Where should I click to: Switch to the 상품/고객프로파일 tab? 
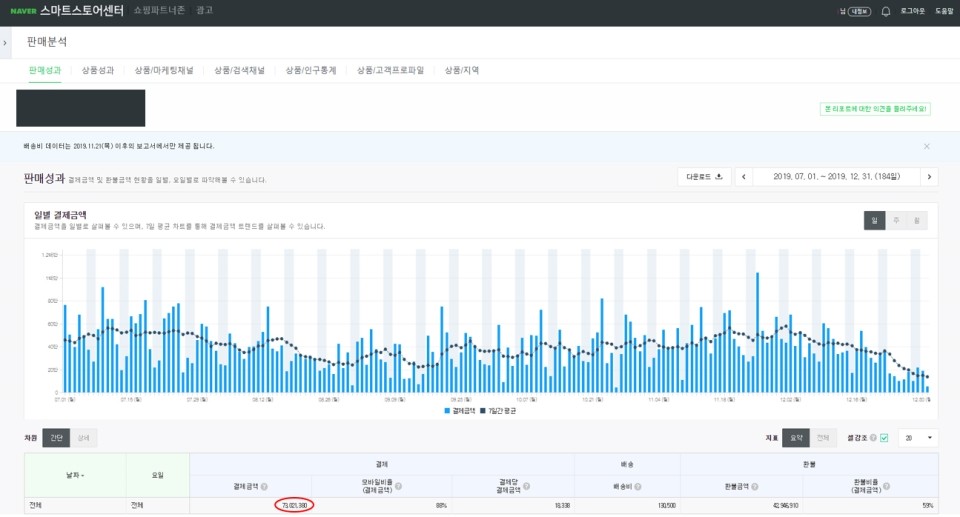click(391, 70)
